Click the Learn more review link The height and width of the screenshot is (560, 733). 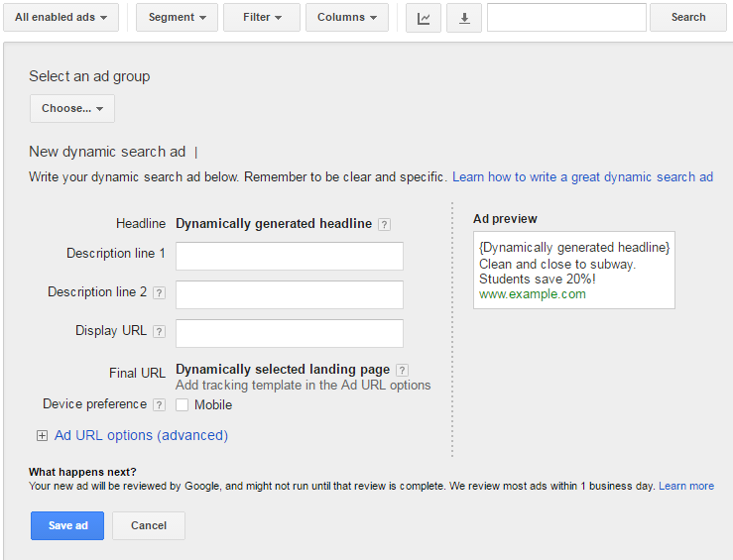point(686,486)
